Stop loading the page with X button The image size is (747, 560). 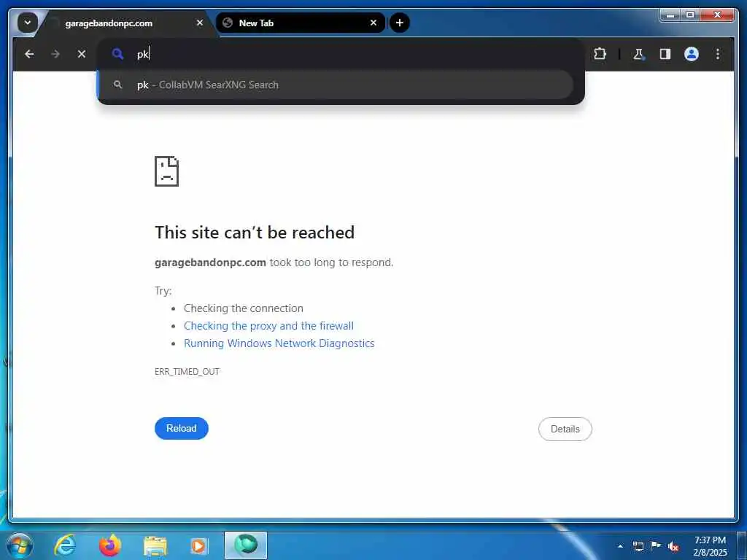click(x=82, y=54)
